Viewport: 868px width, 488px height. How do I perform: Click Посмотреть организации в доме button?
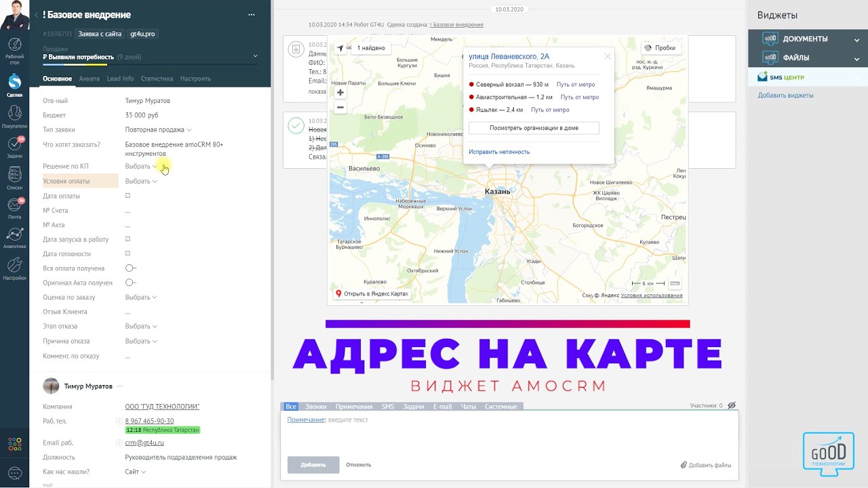click(x=534, y=128)
